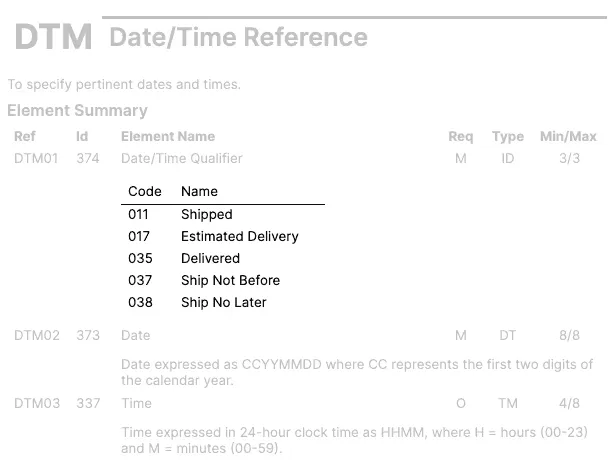Image resolution: width=616 pixels, height=460 pixels.
Task: Select code 017 Estimated Delivery row
Action: (223, 236)
